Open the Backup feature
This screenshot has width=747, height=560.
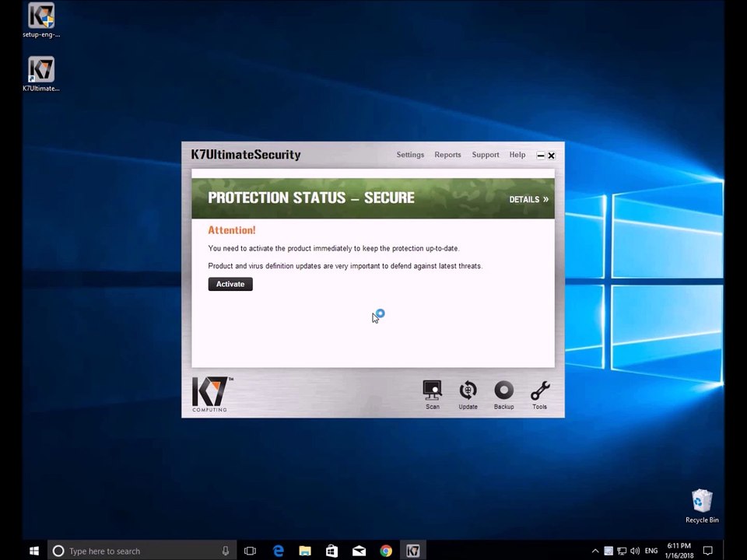503,395
